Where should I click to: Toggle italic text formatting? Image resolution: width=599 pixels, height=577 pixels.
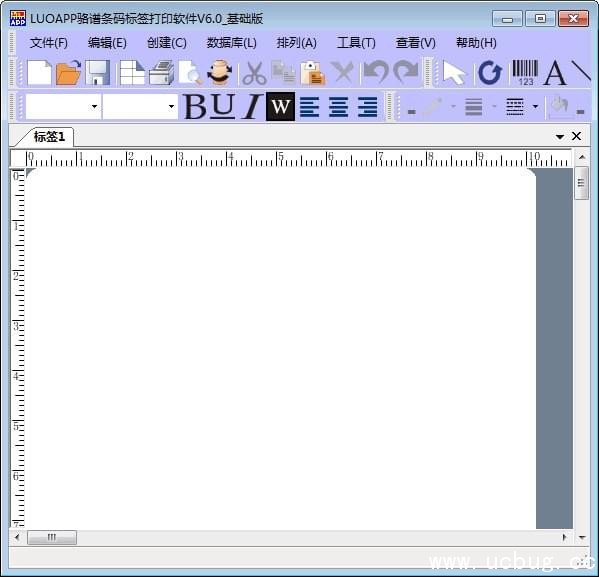point(252,107)
